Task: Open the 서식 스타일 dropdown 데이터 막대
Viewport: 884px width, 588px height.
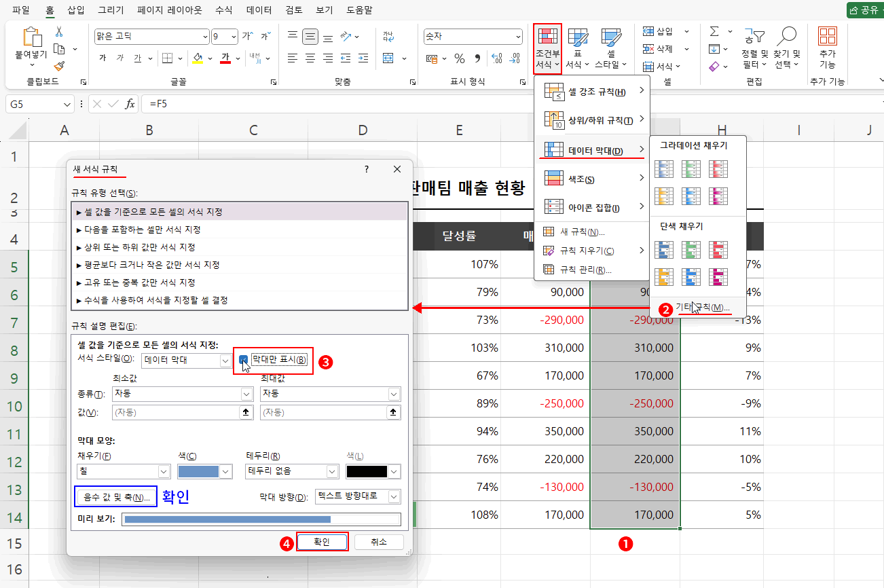Action: click(226, 361)
